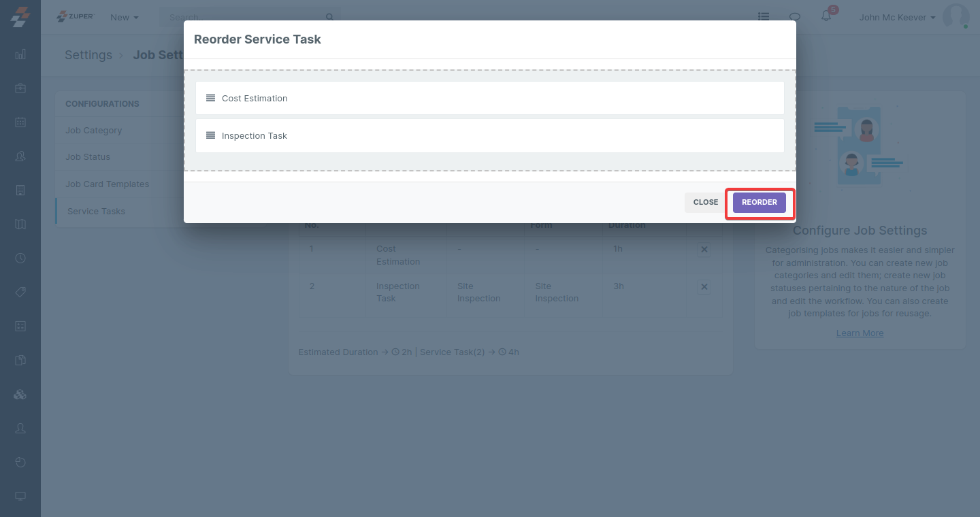The image size is (980, 517).
Task: Remove the Cost Estimation row with X
Action: click(x=704, y=250)
